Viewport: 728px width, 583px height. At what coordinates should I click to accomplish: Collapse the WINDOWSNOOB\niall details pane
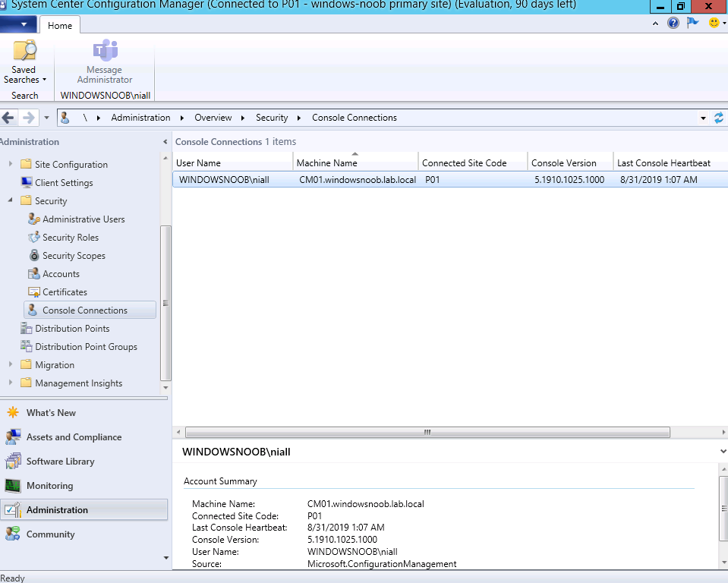723,451
